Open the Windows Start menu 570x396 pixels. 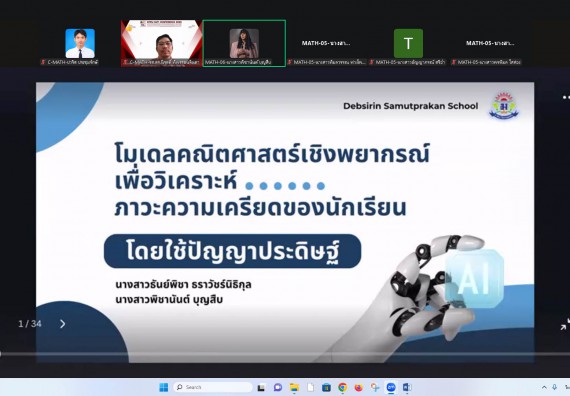[x=164, y=387]
